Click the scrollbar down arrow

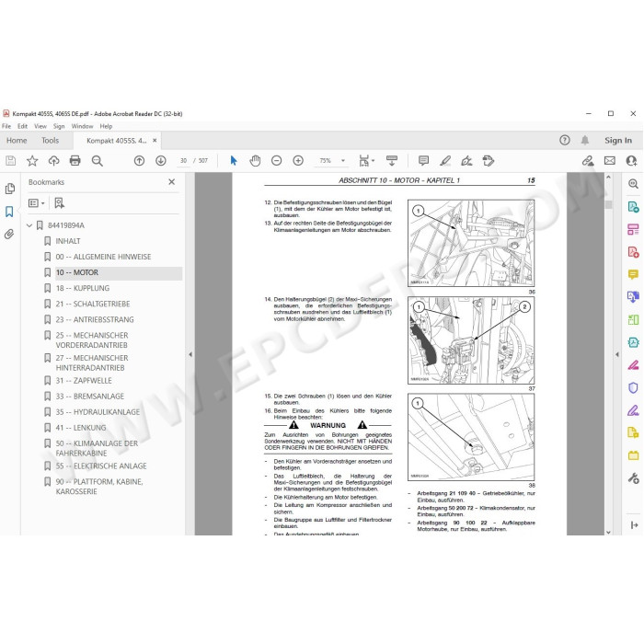tap(608, 532)
